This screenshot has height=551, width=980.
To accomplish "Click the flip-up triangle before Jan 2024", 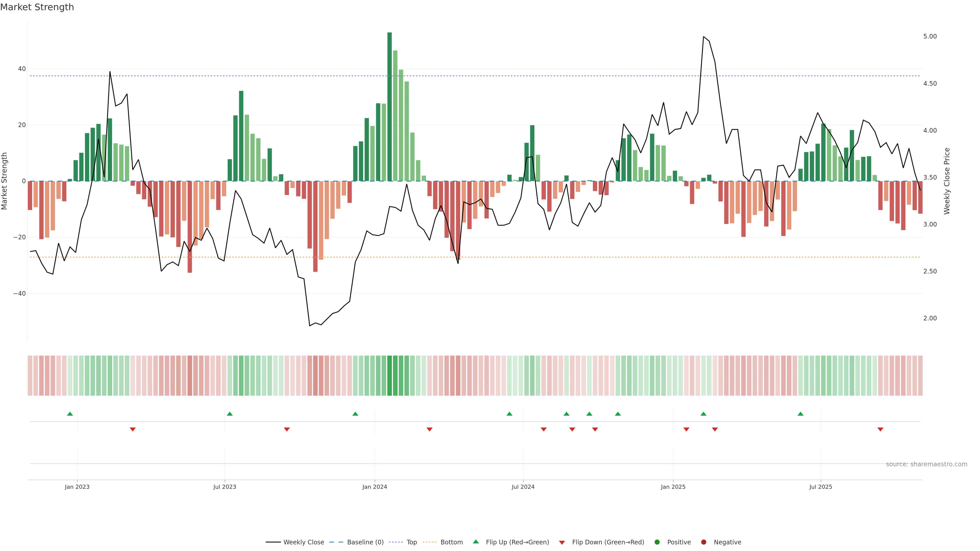I will click(x=355, y=414).
